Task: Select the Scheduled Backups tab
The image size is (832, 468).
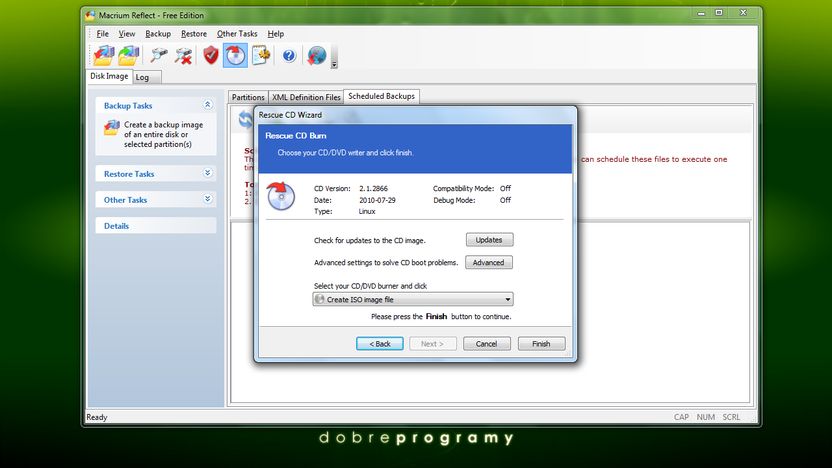Action: pyautogui.click(x=382, y=96)
